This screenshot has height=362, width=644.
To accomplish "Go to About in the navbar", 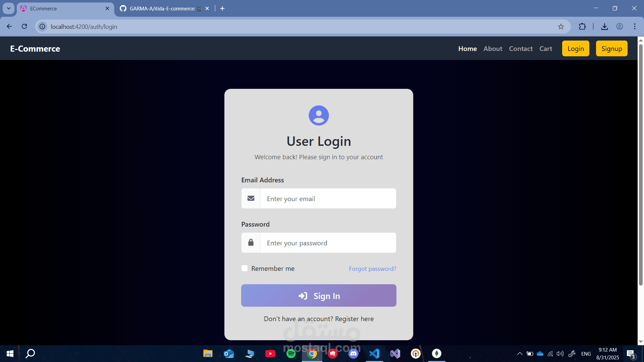I will (x=493, y=49).
